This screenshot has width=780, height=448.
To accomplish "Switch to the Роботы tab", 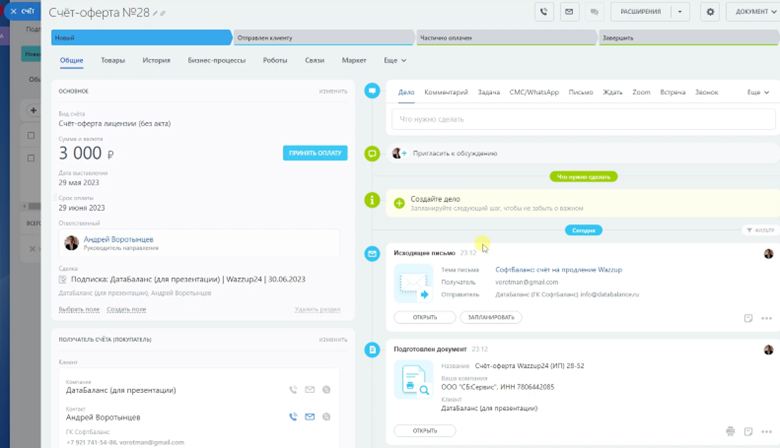I will click(x=275, y=60).
